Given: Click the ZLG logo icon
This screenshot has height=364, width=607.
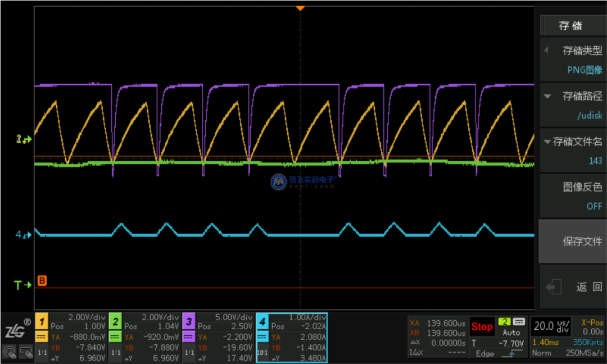Looking at the screenshot, I should (17, 328).
